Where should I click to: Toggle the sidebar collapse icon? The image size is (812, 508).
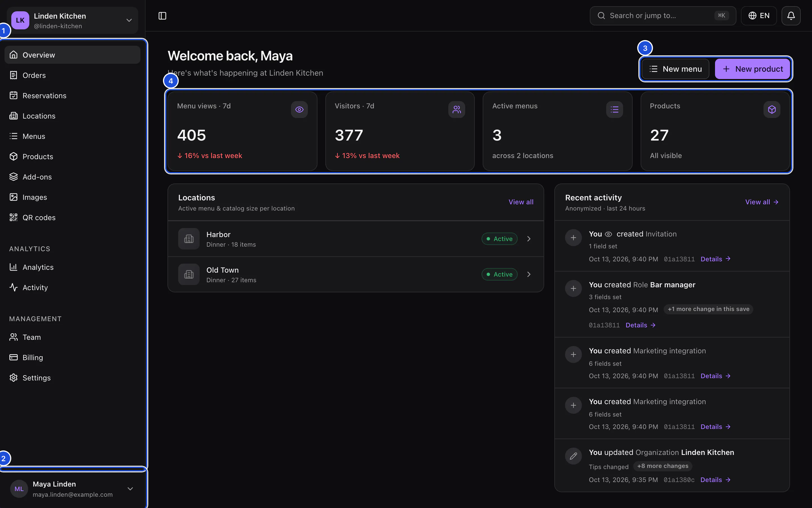point(162,16)
